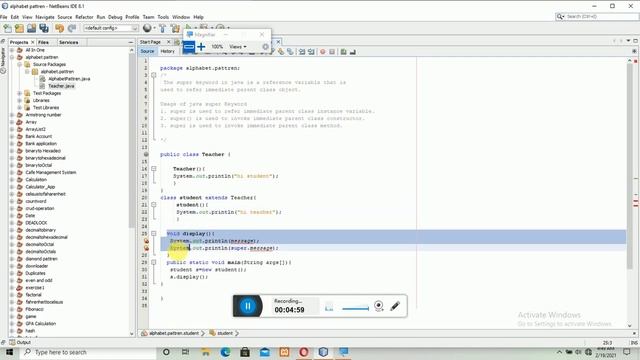
Task: Click the Windows Start button
Action: pyautogui.click(x=9, y=352)
